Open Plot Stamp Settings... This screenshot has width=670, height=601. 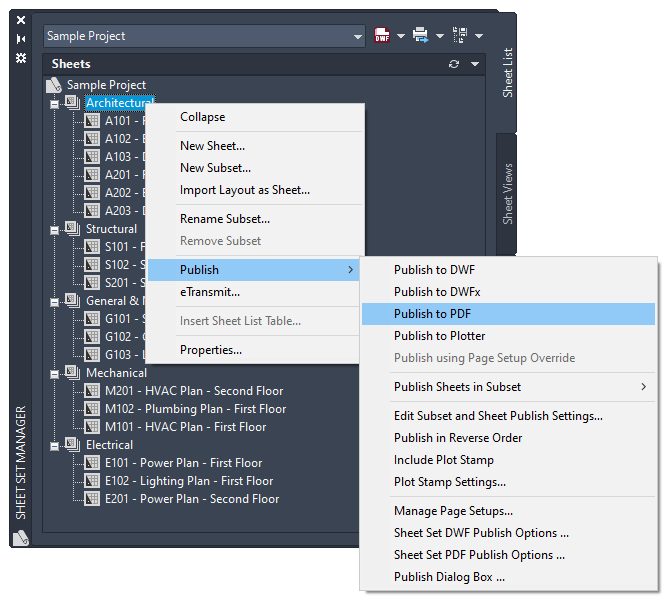tap(508, 482)
